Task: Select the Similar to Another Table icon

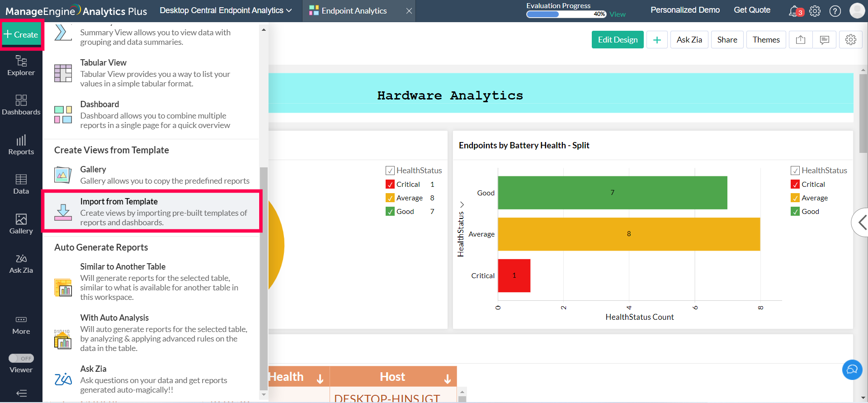Action: pyautogui.click(x=63, y=287)
